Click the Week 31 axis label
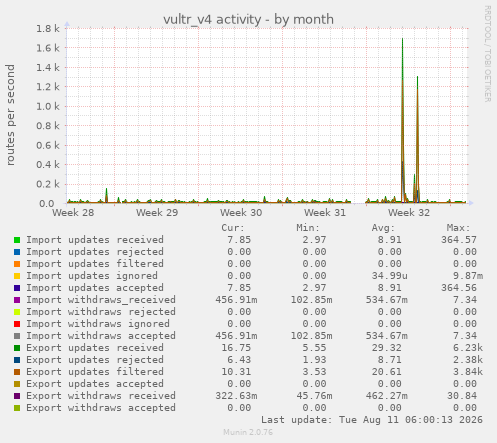The width and height of the screenshot is (497, 443). point(325,213)
